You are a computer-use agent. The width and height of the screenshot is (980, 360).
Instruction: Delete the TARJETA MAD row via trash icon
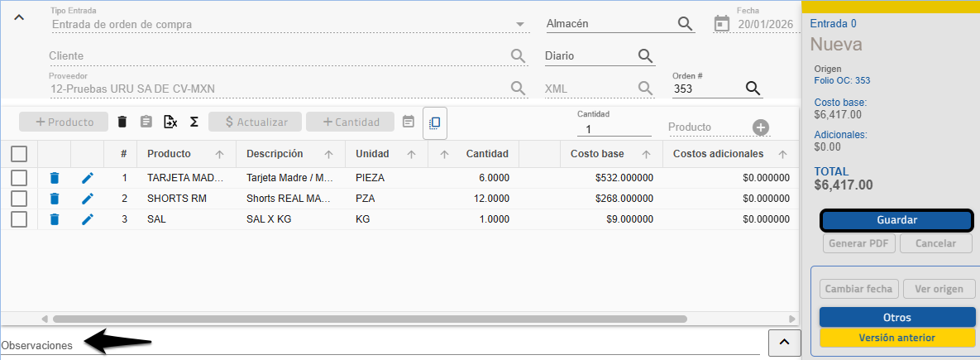[x=55, y=178]
